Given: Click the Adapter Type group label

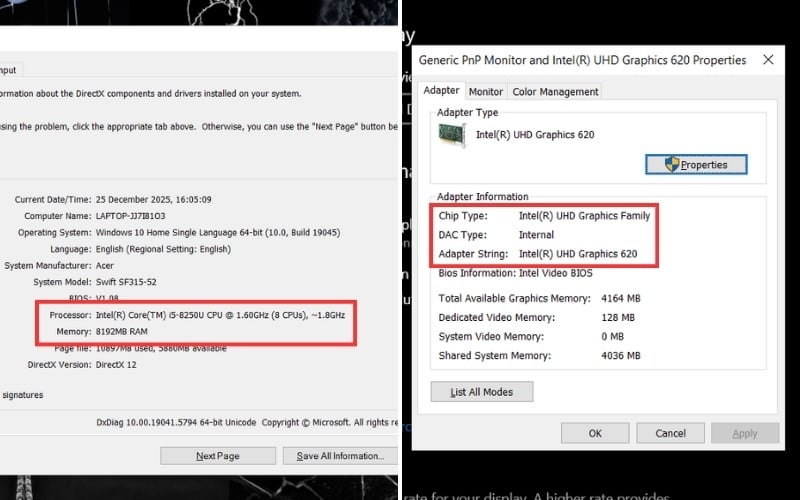Looking at the screenshot, I should tap(467, 113).
